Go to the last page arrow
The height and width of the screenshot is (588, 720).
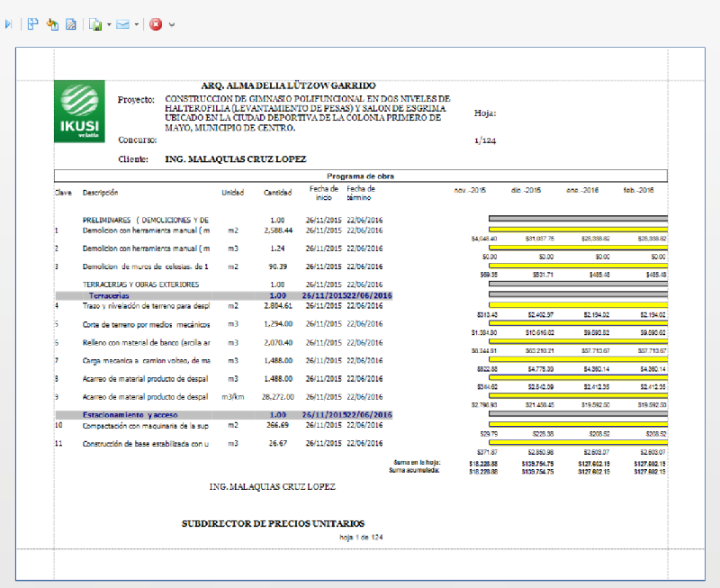tap(9, 24)
